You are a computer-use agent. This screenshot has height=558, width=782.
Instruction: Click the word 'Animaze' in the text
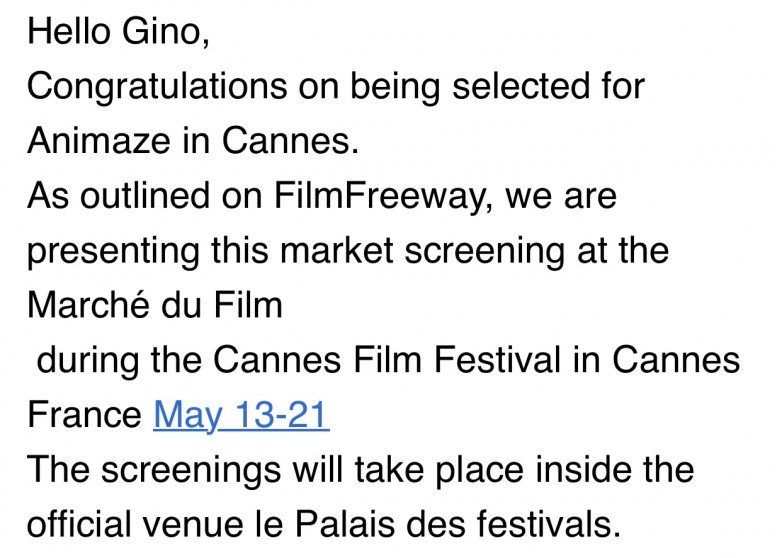(99, 141)
